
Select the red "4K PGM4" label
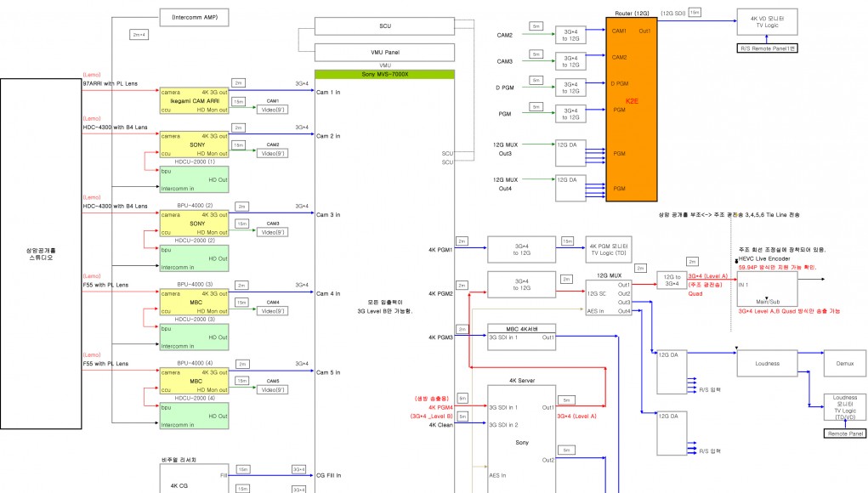click(x=440, y=407)
